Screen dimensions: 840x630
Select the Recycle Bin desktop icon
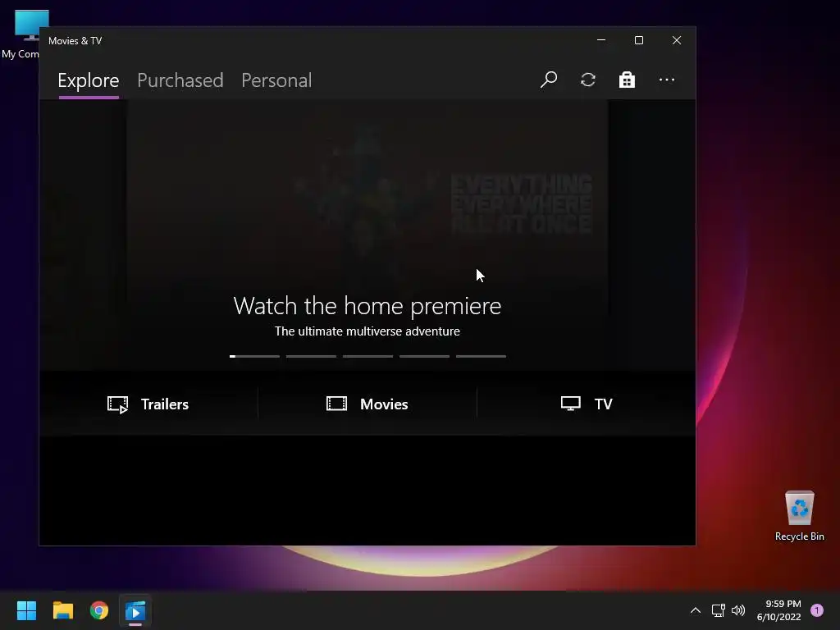[x=800, y=516]
